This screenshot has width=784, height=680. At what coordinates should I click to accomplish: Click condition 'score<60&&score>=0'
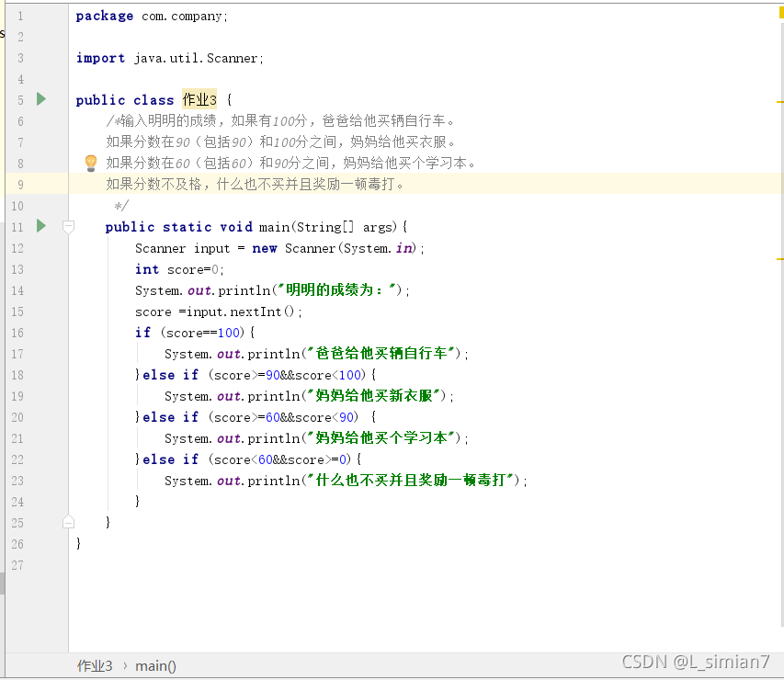click(x=280, y=459)
